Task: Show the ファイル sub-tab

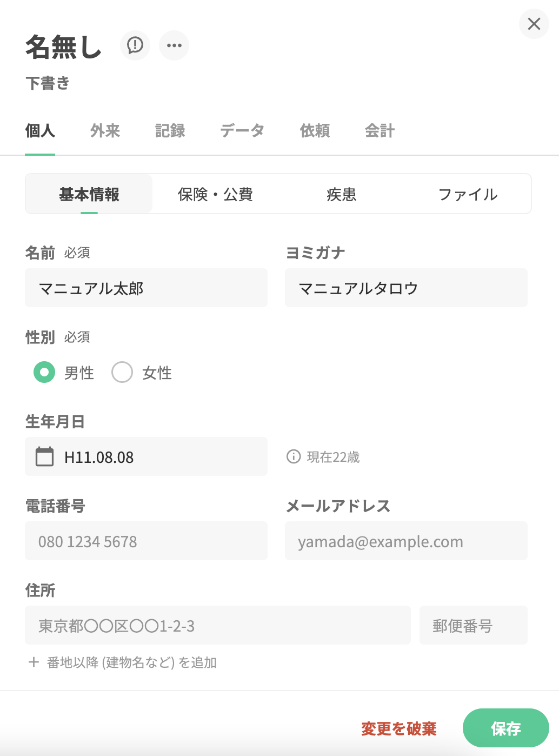Action: pyautogui.click(x=468, y=194)
